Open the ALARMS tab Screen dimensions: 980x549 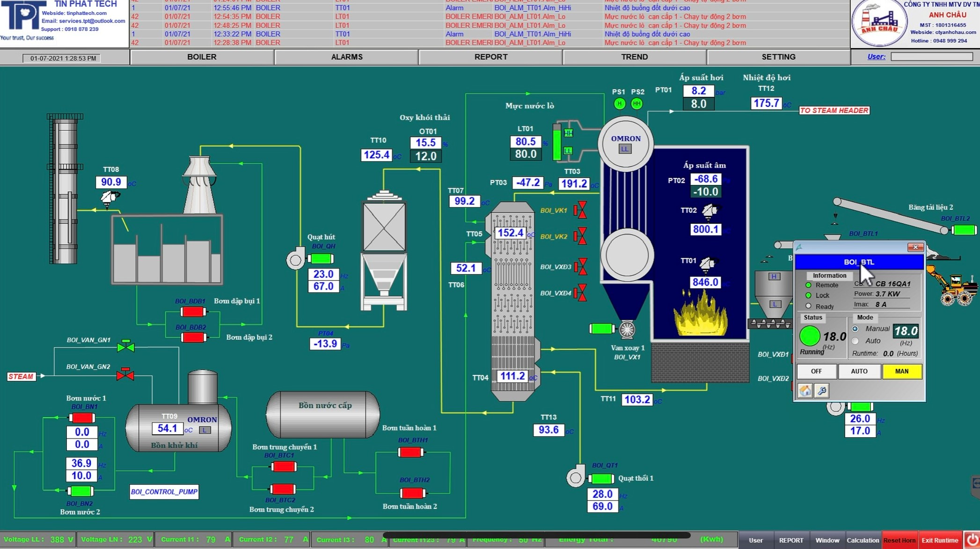pos(346,57)
